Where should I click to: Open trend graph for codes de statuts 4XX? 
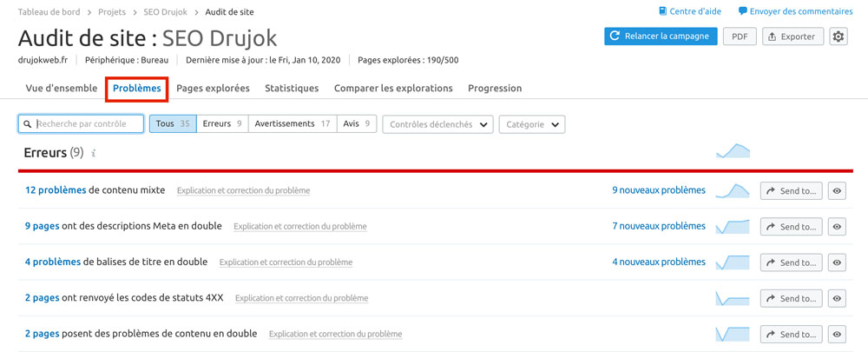tap(733, 298)
